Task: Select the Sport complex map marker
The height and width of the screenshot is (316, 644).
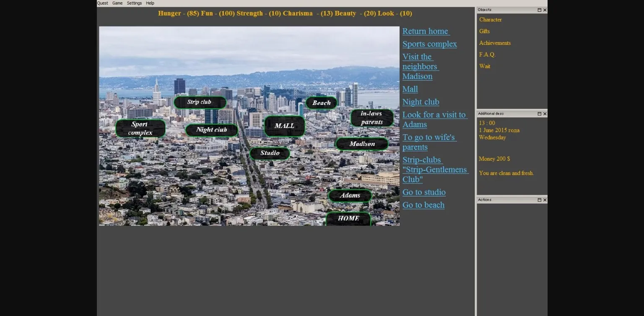Action: point(140,128)
